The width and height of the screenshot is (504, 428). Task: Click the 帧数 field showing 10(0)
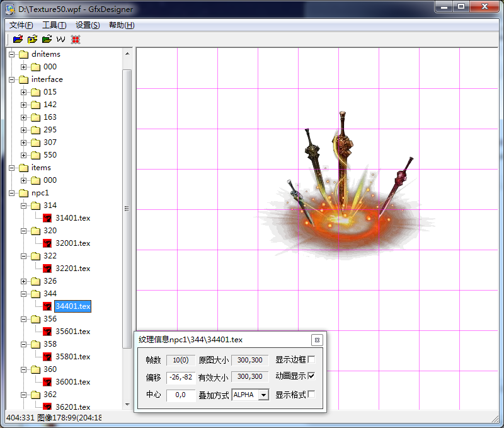coord(181,360)
